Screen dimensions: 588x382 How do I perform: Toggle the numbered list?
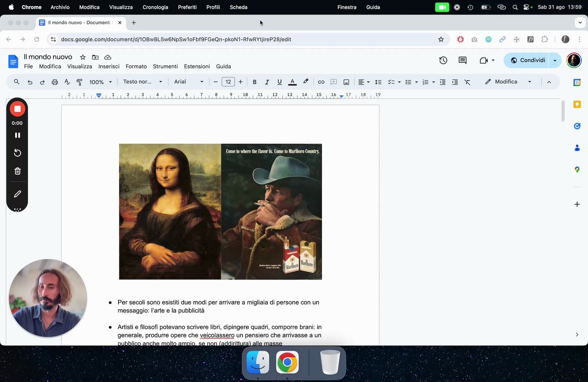click(425, 82)
